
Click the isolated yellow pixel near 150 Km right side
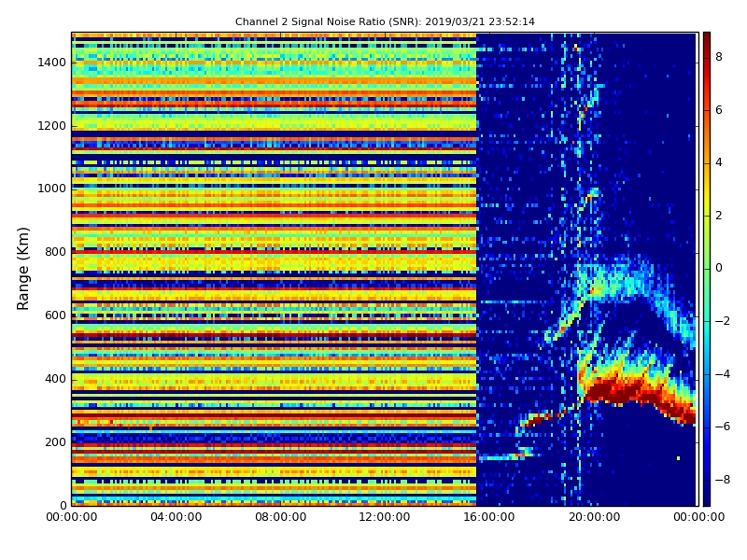click(x=679, y=458)
